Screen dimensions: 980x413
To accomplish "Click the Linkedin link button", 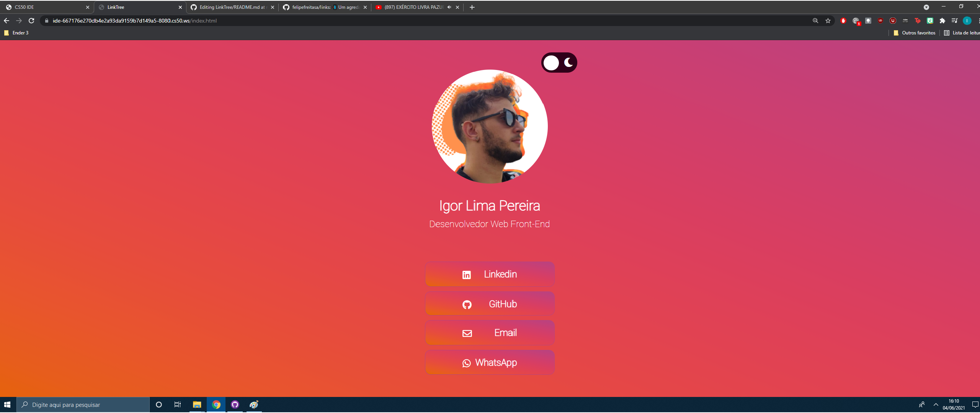I will (490, 274).
